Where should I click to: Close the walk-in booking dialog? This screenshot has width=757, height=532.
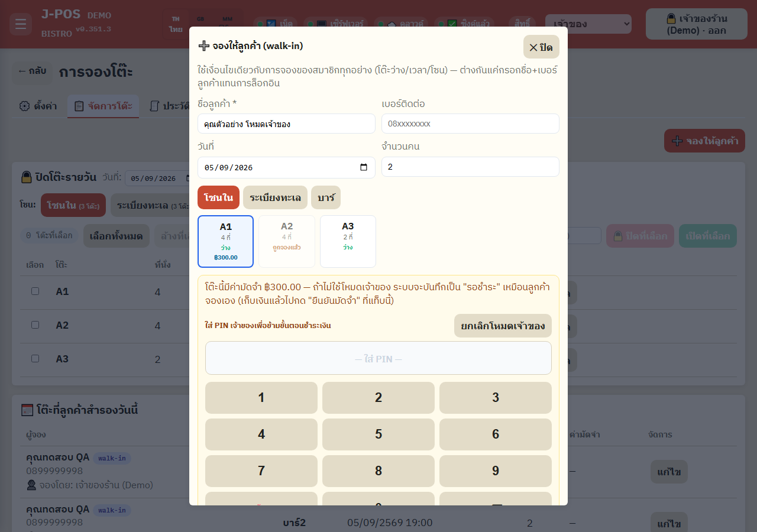[x=541, y=47]
